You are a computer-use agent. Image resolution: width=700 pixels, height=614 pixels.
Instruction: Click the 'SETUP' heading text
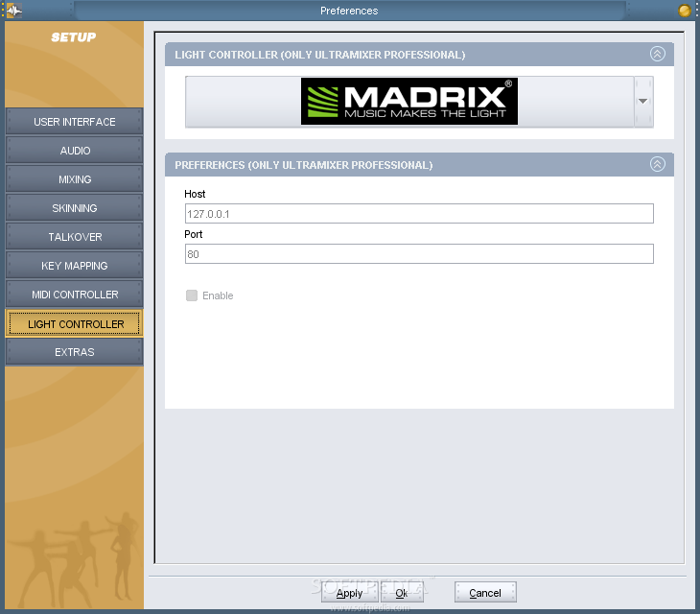73,37
